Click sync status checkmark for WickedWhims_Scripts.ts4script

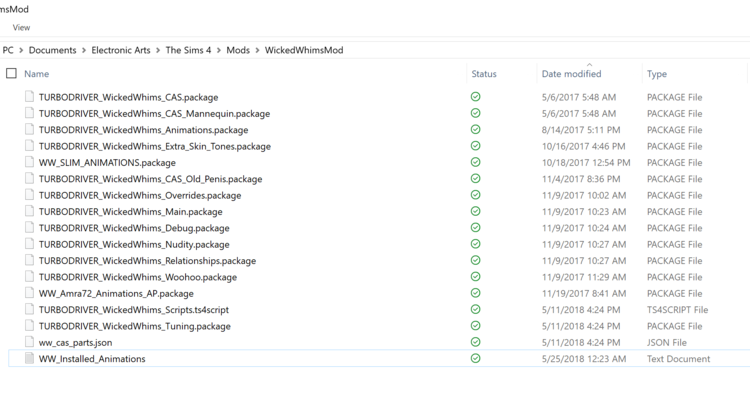click(x=475, y=309)
